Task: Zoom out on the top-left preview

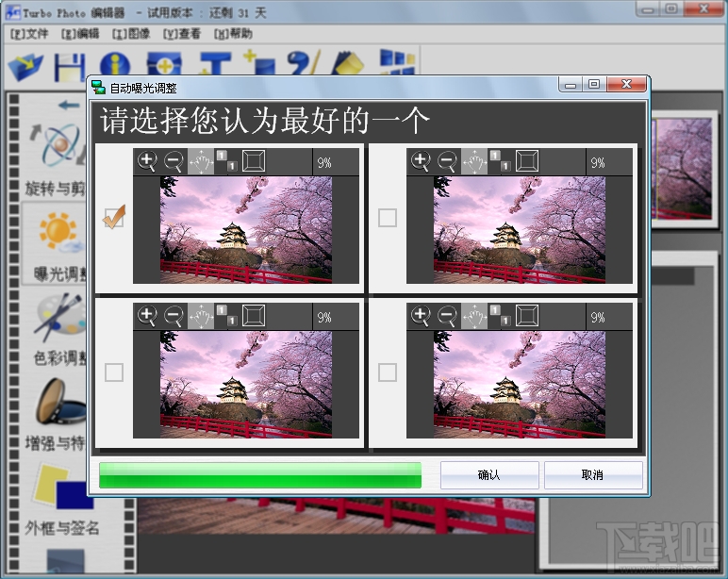Action: [174, 161]
